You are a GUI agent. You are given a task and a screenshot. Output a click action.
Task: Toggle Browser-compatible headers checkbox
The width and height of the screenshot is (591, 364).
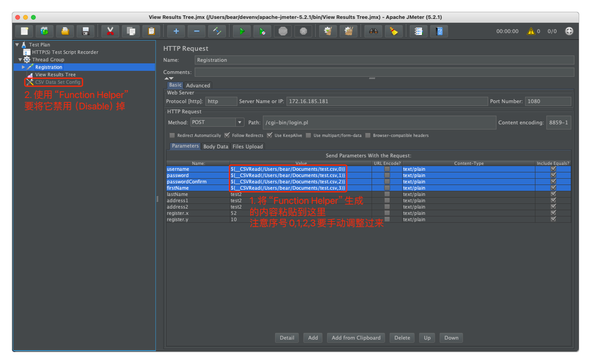pyautogui.click(x=368, y=135)
